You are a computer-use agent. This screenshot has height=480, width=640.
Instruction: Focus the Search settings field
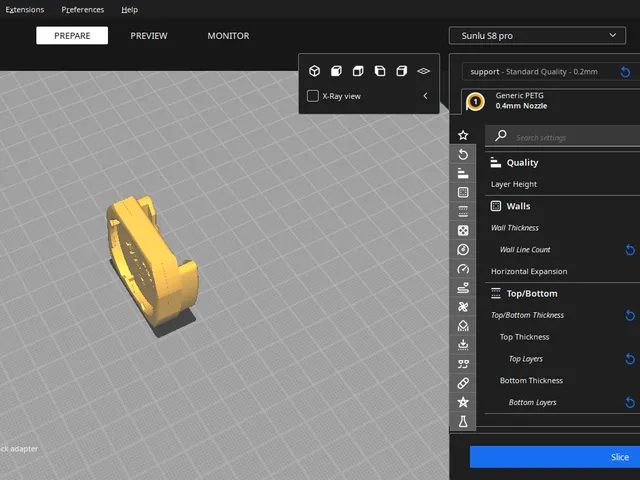click(562, 137)
